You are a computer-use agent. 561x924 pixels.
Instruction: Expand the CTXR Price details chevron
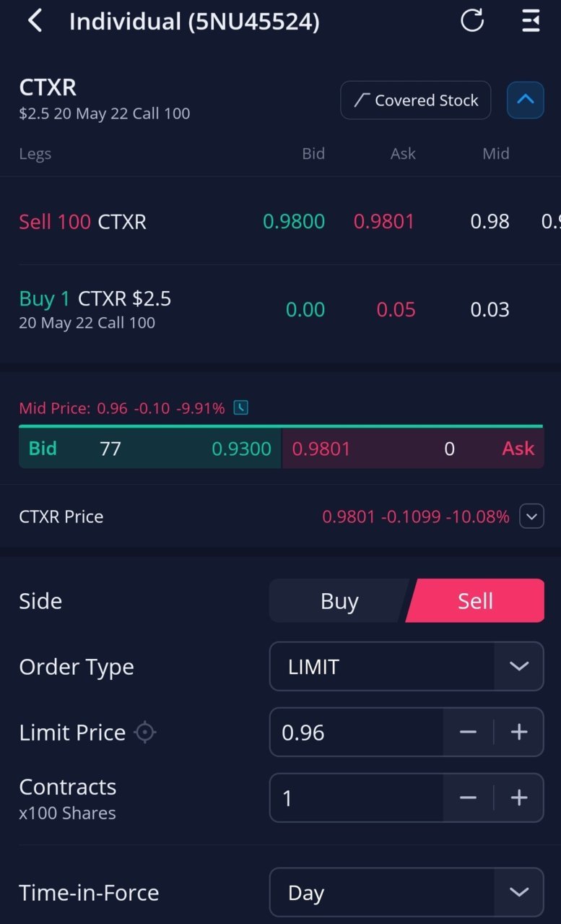532,517
